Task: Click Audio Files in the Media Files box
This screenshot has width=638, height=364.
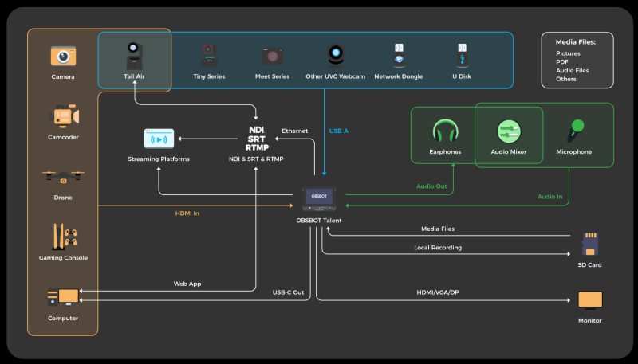Action: pos(572,70)
